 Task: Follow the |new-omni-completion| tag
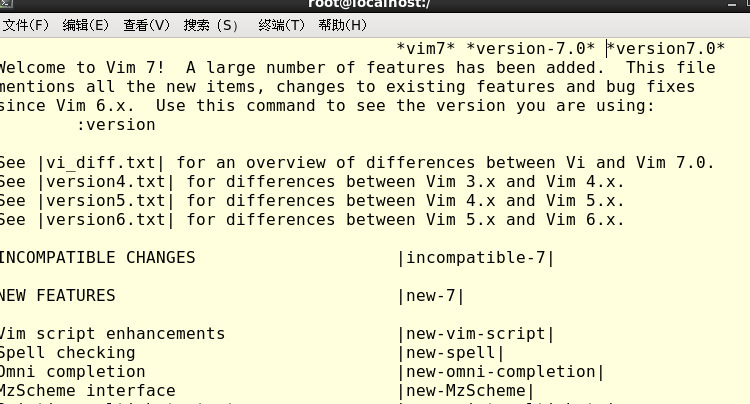(x=500, y=372)
